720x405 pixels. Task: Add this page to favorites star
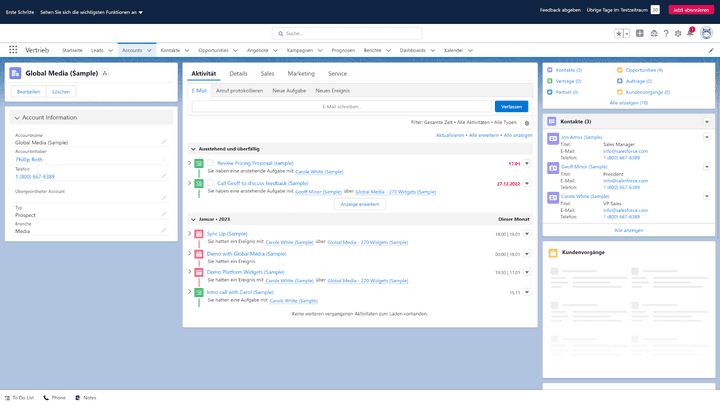pos(619,33)
